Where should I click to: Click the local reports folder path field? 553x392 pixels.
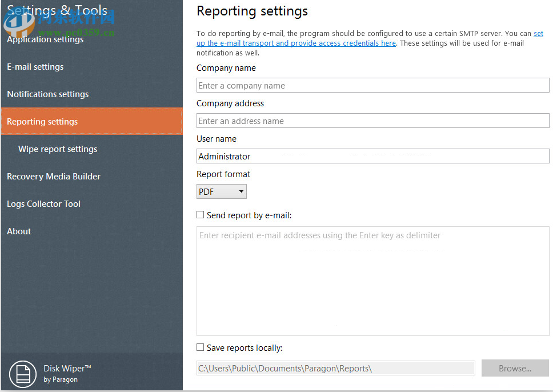click(335, 369)
